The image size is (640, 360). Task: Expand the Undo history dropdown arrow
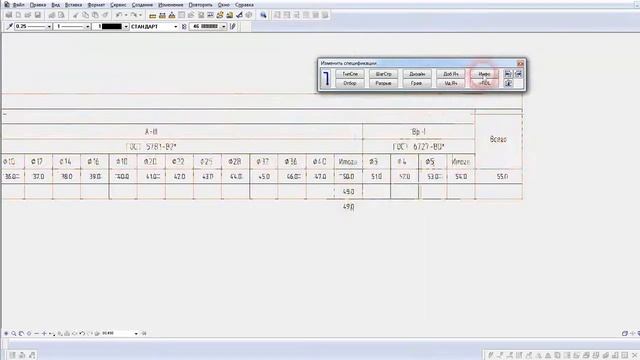coord(126,15)
